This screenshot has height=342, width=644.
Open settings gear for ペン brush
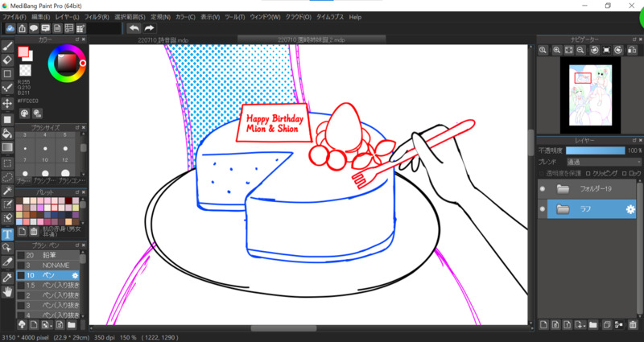[75, 275]
